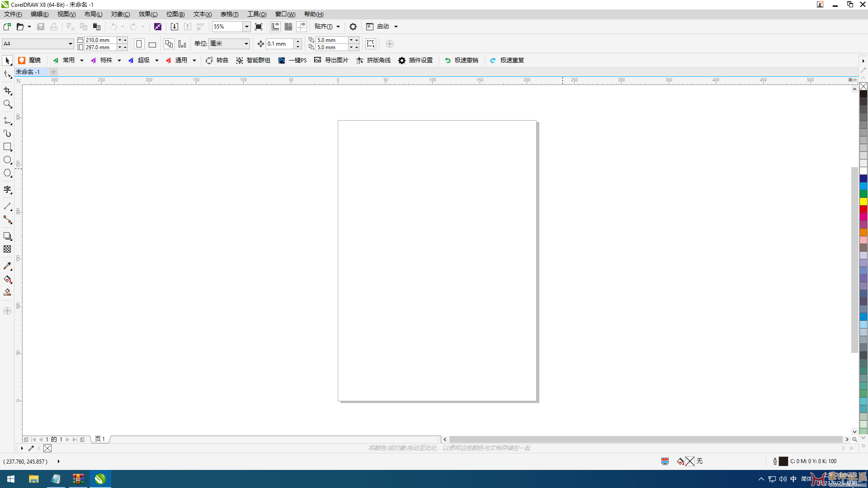Open the zoom level 55% dropdown

click(x=247, y=27)
